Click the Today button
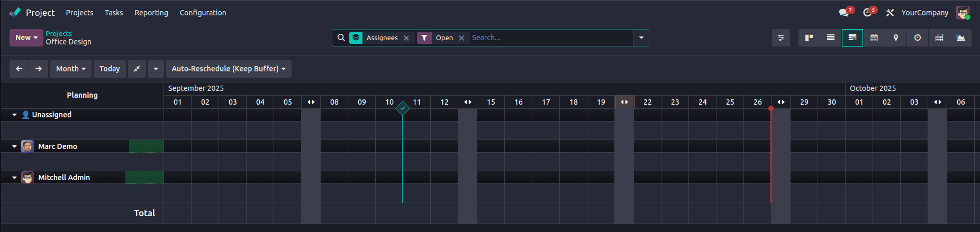The image size is (980, 232). [x=110, y=69]
